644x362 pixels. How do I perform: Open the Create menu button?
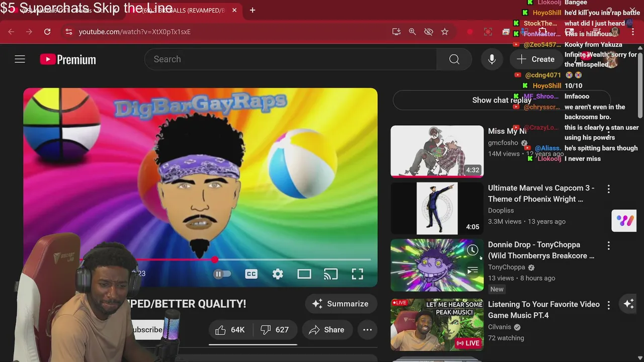(536, 59)
